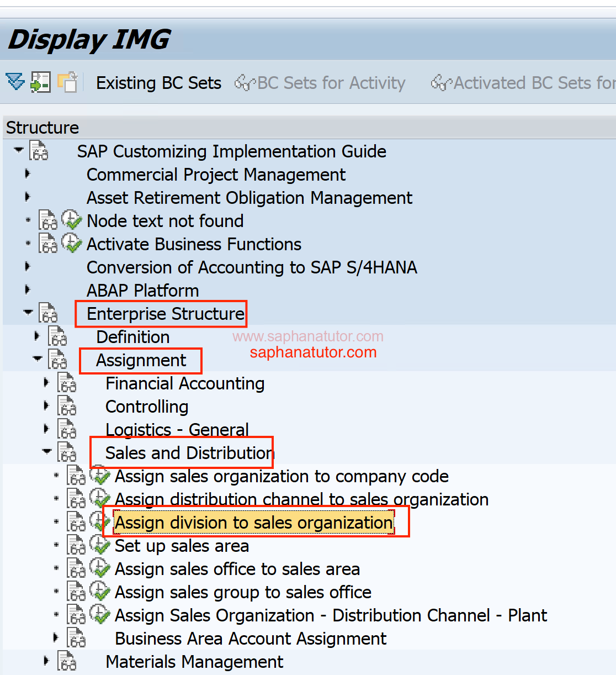Execute Assign sales office to sales area activity
This screenshot has width=616, height=675.
point(100,568)
